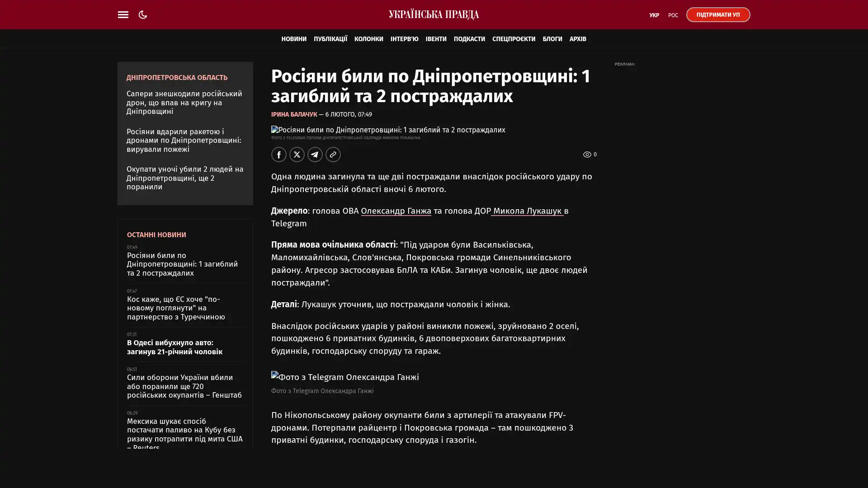Switch the language to УКР
This screenshot has height=488, width=868.
point(654,15)
